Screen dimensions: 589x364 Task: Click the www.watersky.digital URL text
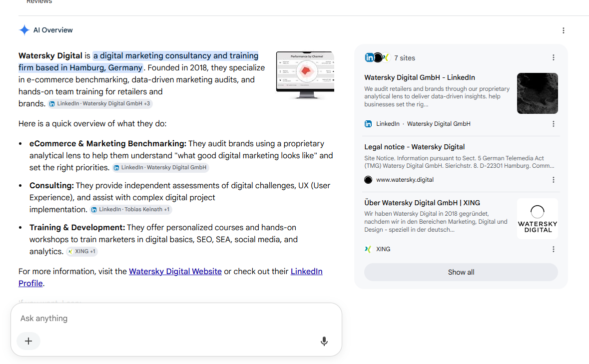[x=405, y=180]
